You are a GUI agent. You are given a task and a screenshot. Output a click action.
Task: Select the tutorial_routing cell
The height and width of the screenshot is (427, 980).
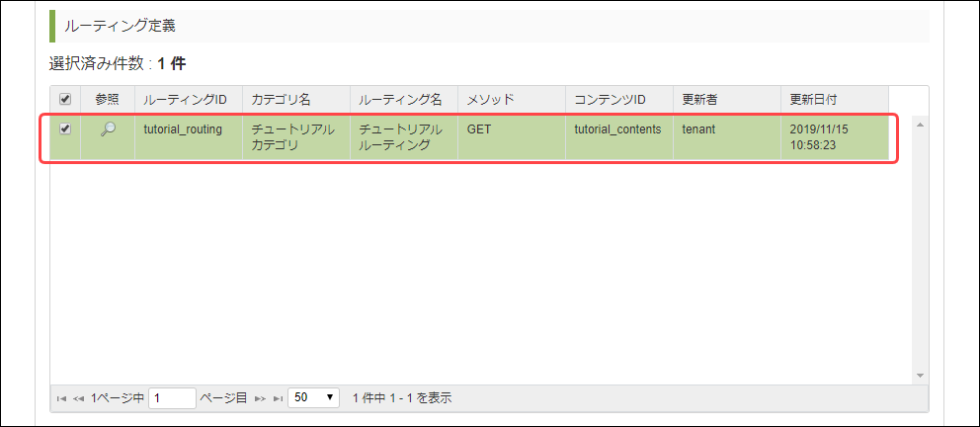(x=189, y=137)
